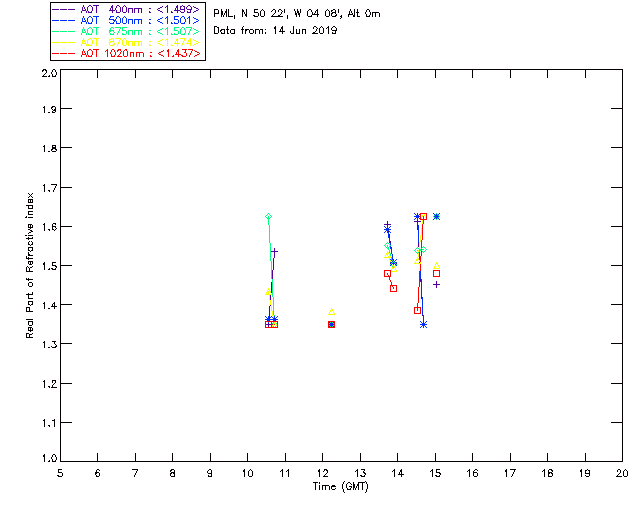Click y-axis tick label 1.2
Viewport: 640px width, 512px height.
click(x=49, y=384)
